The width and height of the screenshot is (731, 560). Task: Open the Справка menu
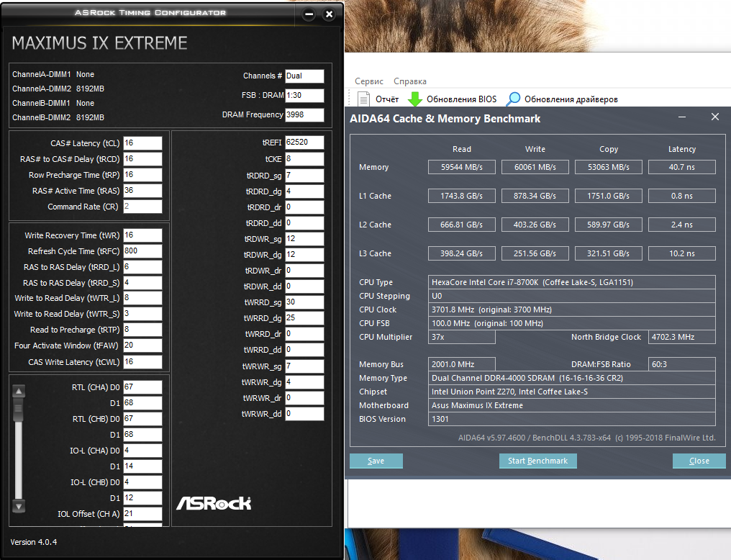410,81
